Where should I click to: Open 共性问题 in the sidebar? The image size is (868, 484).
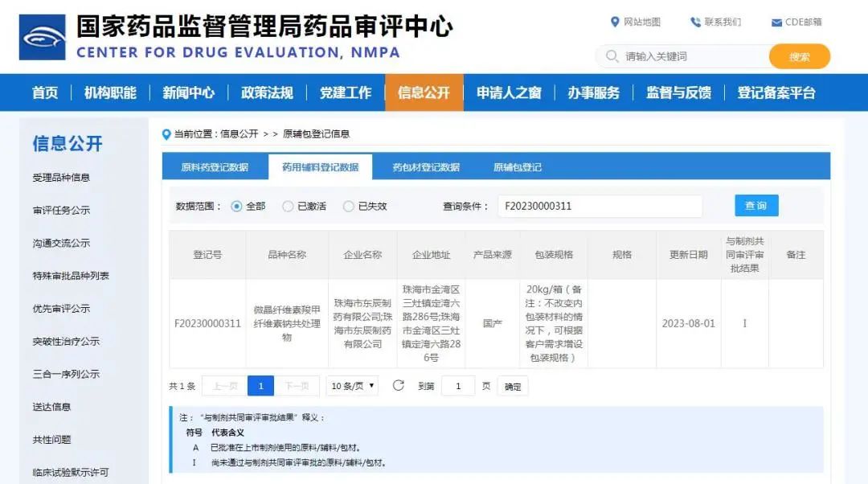51,439
